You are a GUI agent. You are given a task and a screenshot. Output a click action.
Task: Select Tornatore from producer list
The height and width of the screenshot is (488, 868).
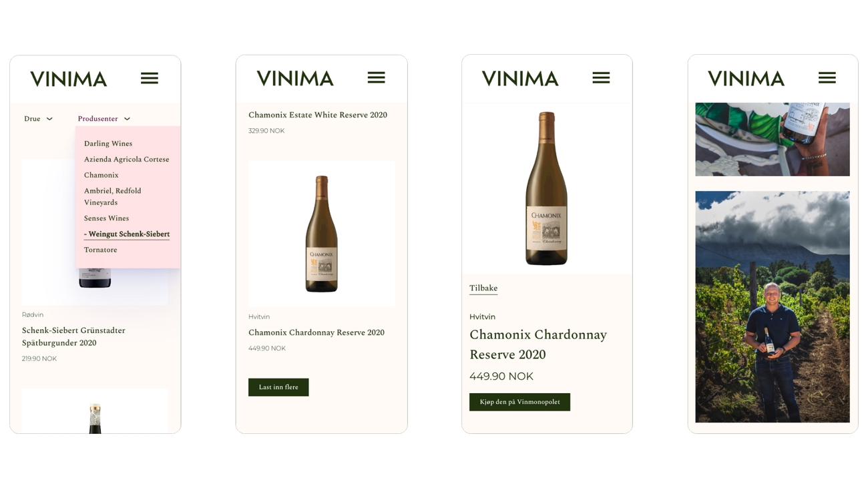(x=101, y=250)
